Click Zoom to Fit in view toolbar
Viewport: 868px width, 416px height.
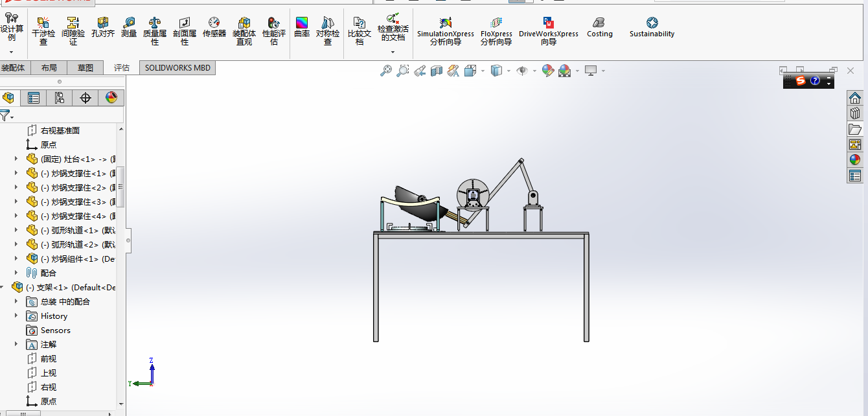pos(386,71)
